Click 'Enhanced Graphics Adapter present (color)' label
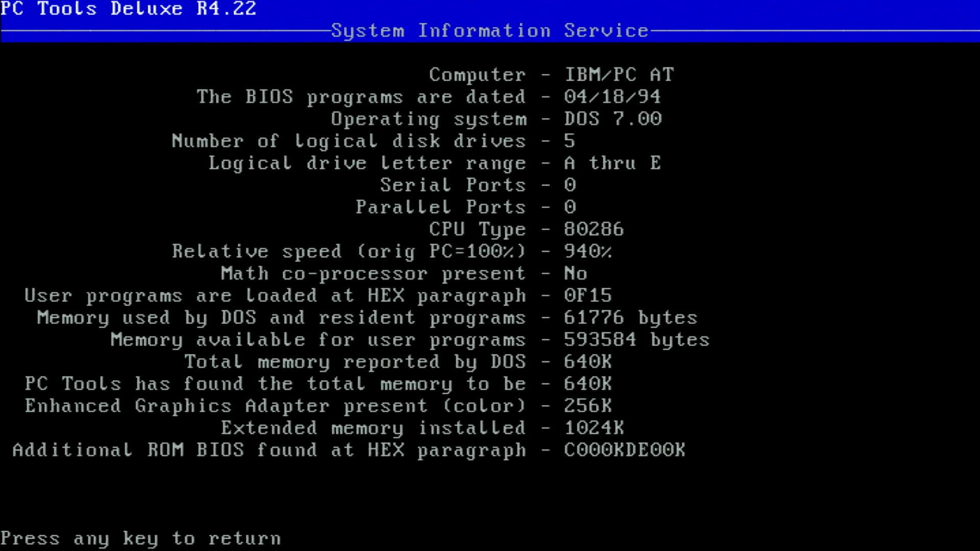980x551 pixels. 276,406
